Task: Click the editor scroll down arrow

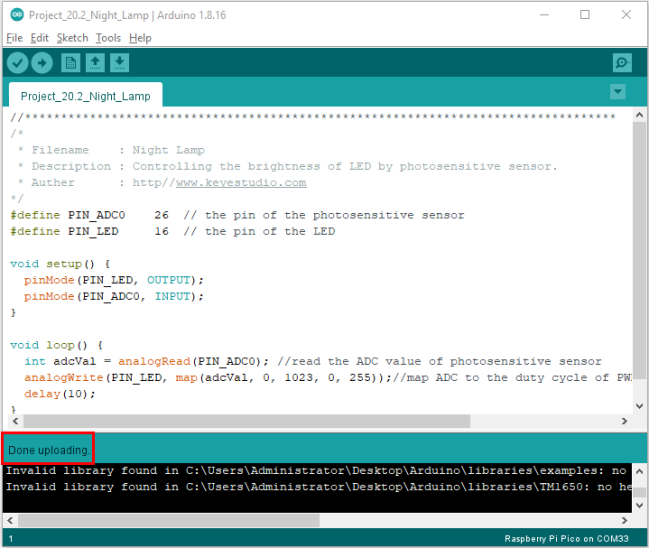Action: 639,406
